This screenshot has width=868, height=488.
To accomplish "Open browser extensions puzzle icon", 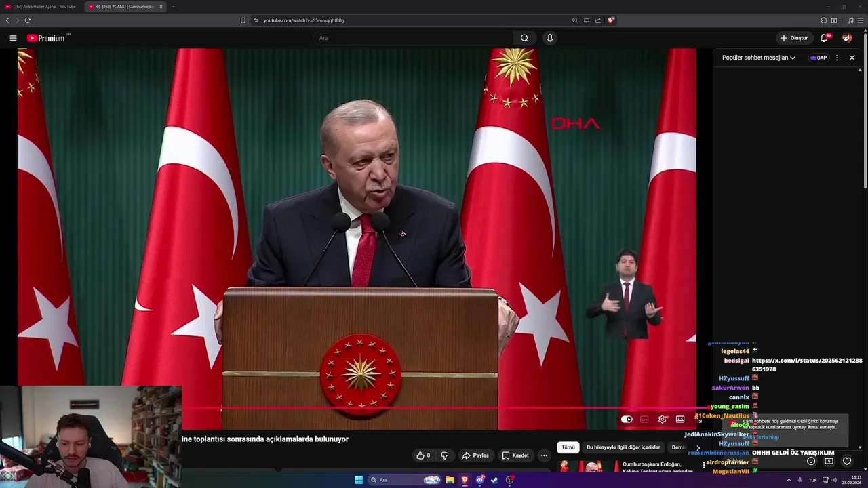I will 824,20.
